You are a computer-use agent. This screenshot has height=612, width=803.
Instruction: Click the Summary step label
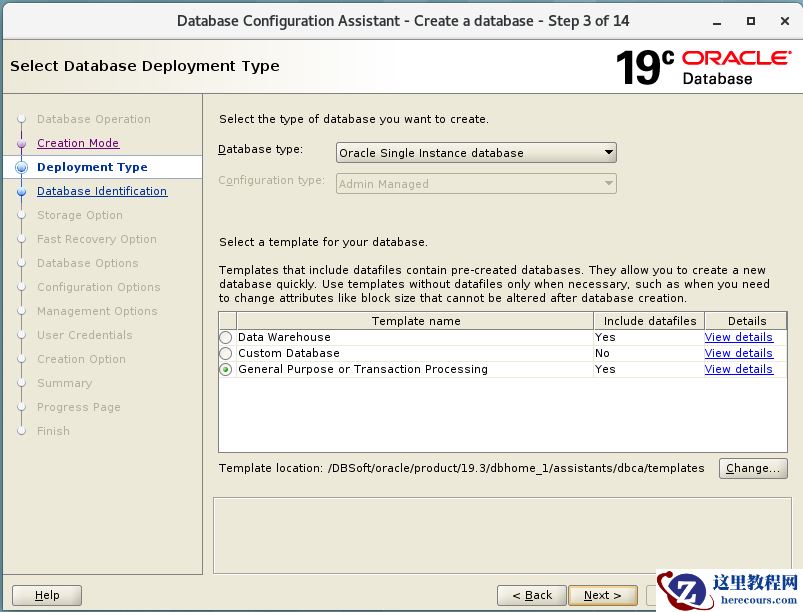click(x=65, y=383)
